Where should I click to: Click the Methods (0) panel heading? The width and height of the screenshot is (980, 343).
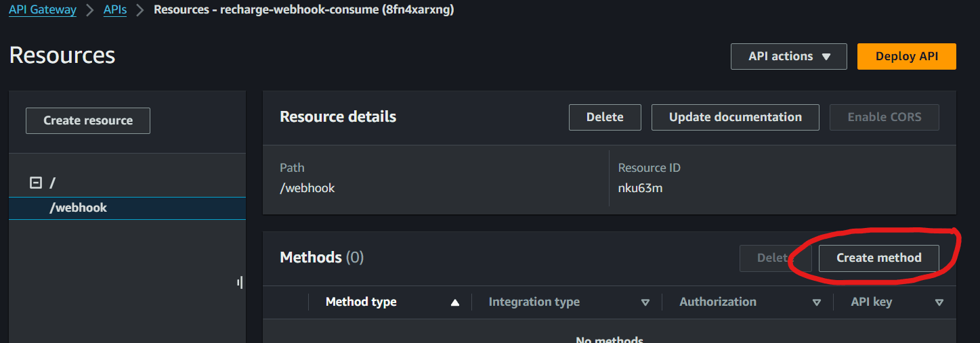click(322, 257)
